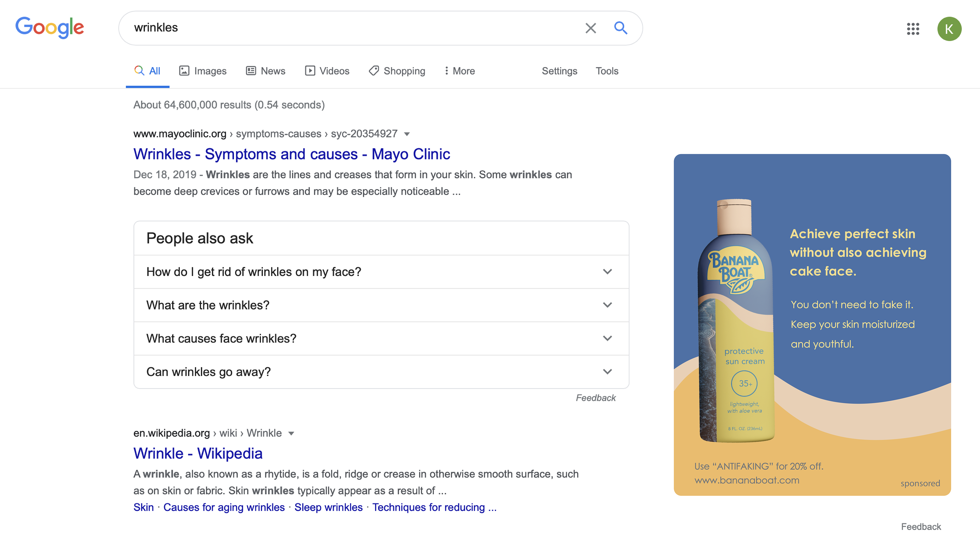Open the More search menu

click(460, 71)
